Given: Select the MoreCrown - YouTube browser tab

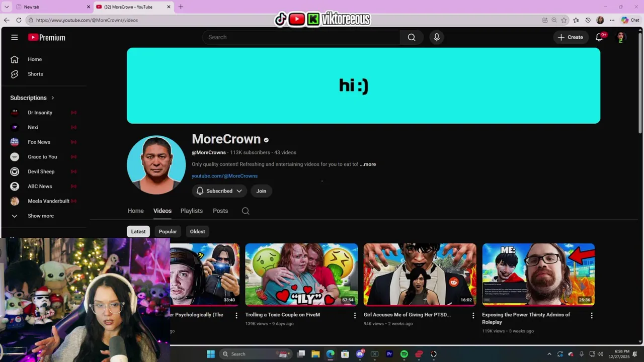Looking at the screenshot, I should [x=134, y=7].
